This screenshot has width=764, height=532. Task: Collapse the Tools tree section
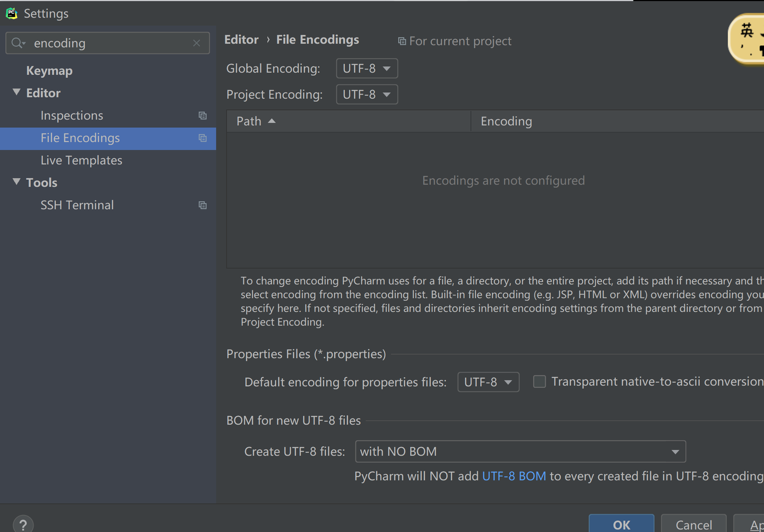tap(16, 182)
